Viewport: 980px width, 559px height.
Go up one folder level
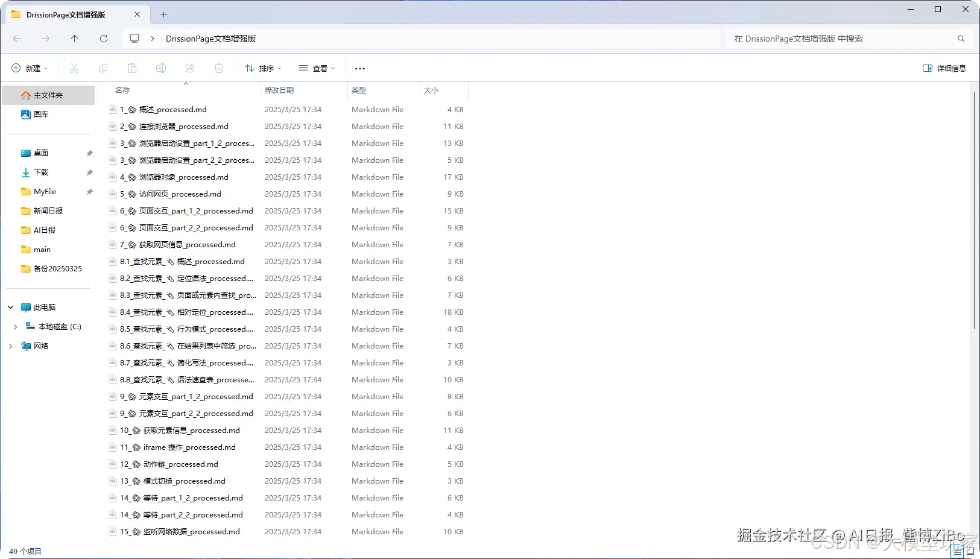point(75,39)
